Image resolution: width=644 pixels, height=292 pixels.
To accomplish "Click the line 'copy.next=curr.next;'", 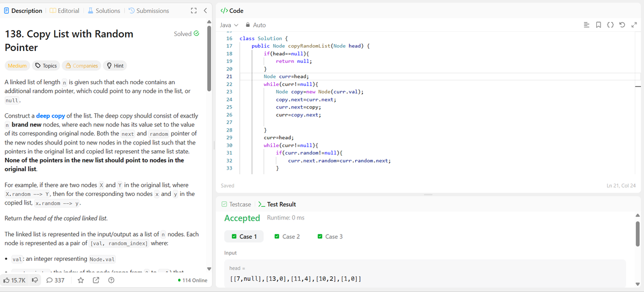I will 306,100.
